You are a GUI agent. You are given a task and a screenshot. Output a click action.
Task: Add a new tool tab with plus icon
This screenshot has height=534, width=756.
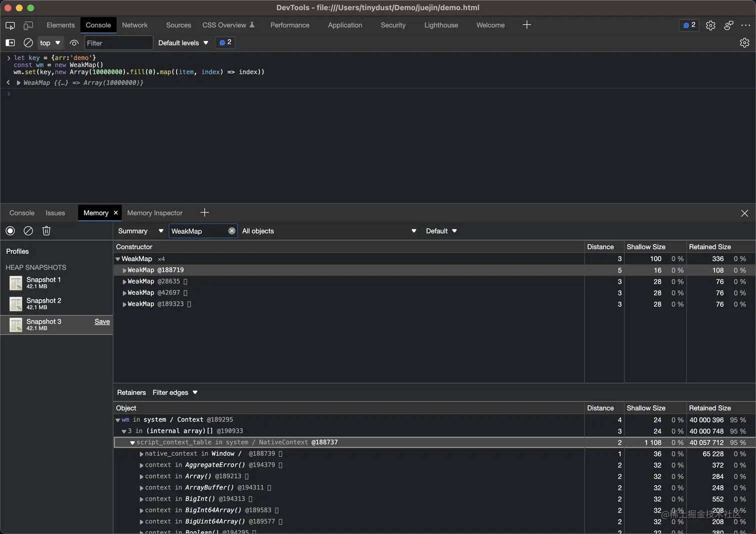526,25
